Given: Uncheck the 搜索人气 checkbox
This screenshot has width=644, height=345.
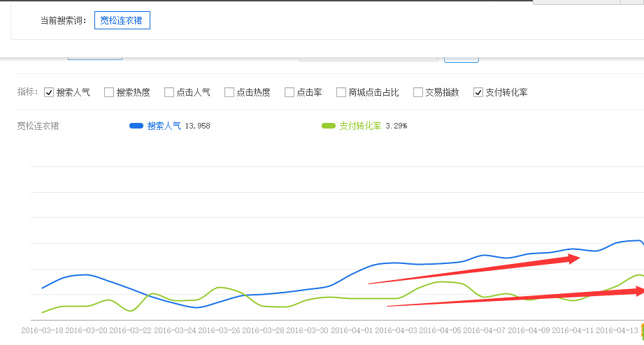Looking at the screenshot, I should point(49,92).
